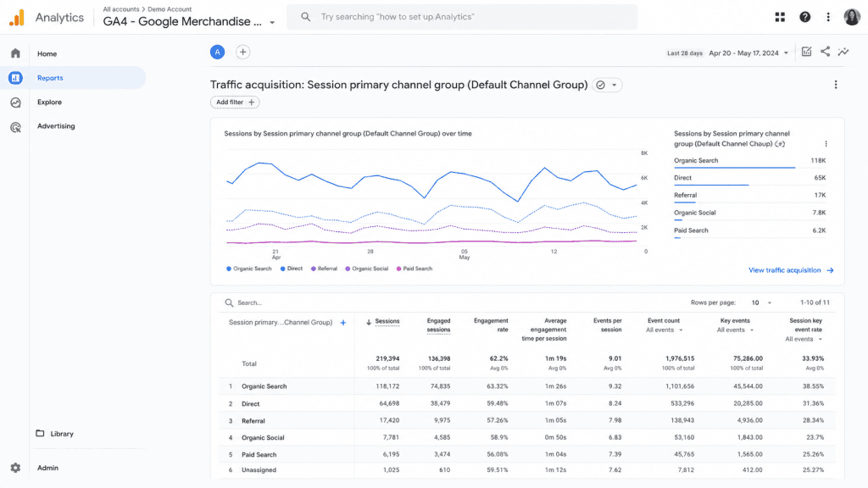Open the date range dropdown

748,53
